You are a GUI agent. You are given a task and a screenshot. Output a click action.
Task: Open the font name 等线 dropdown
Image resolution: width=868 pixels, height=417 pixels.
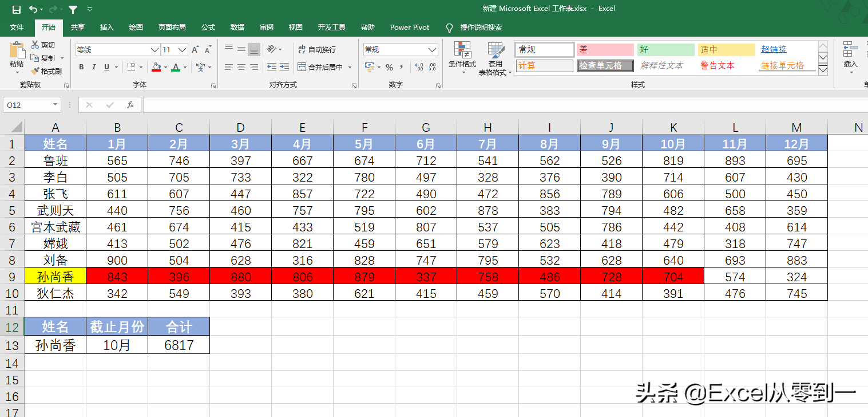tap(154, 50)
